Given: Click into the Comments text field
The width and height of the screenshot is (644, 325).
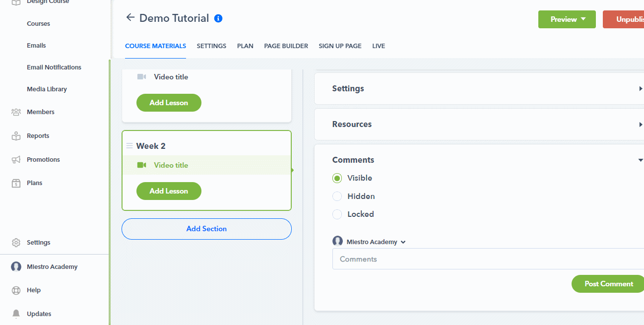Looking at the screenshot, I should pyautogui.click(x=486, y=259).
